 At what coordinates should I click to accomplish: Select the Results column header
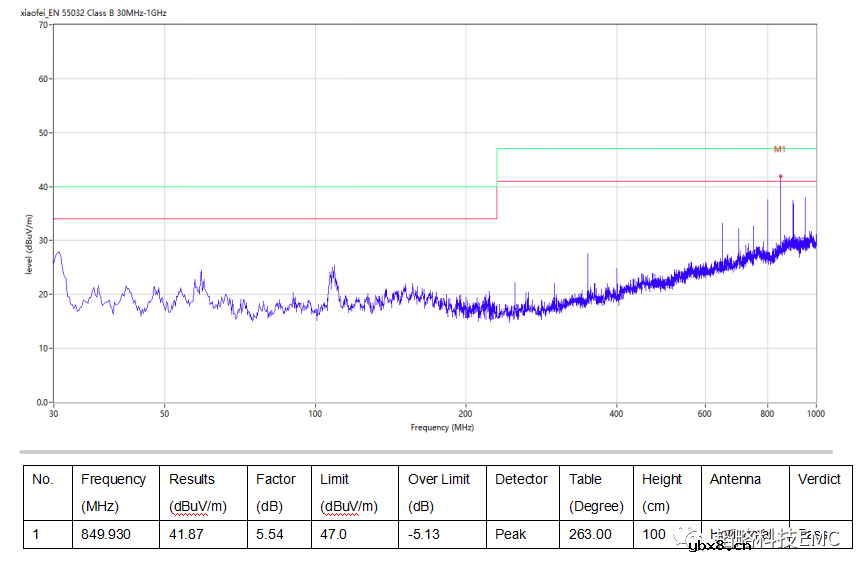tap(192, 480)
